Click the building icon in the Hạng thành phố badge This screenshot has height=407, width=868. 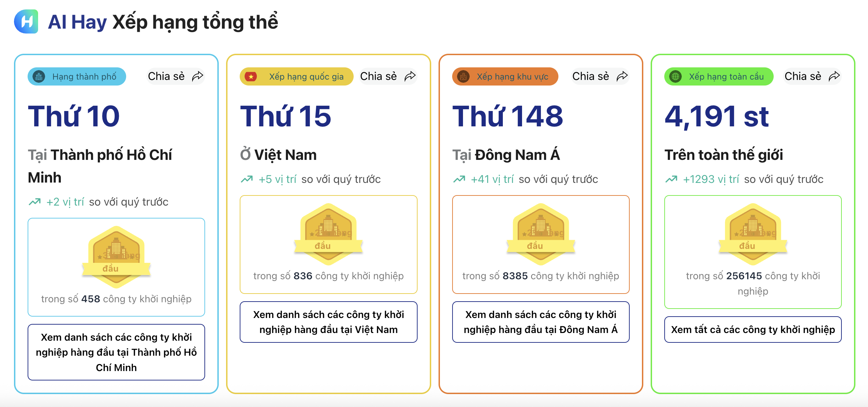pos(39,76)
